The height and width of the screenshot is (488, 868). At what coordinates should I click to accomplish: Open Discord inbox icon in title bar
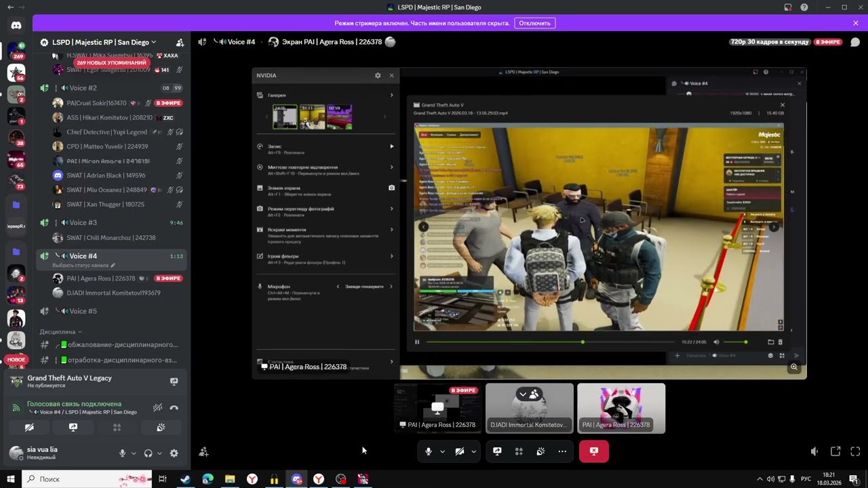(788, 7)
